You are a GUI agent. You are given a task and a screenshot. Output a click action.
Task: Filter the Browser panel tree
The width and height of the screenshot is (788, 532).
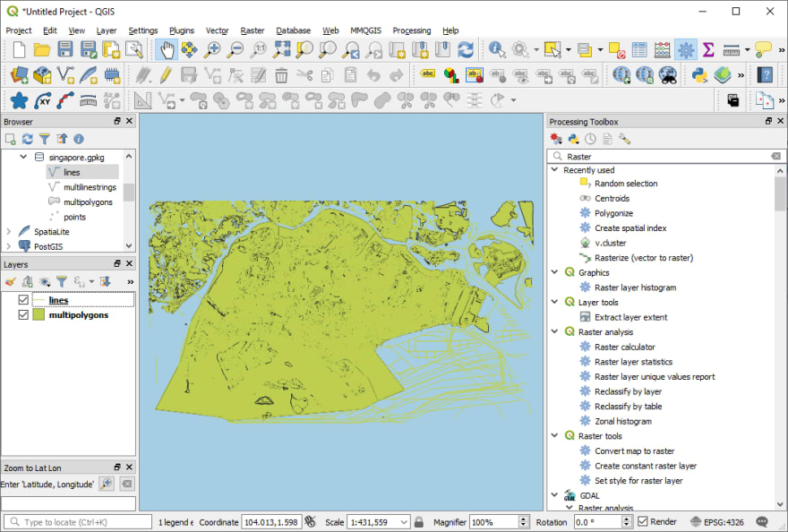45,139
